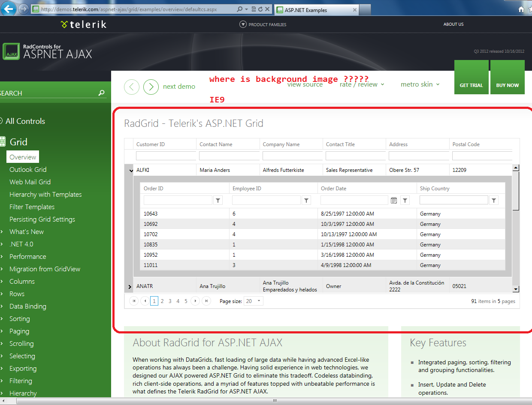Expand the ANATR row detail
Image resolution: width=532 pixels, height=405 pixels.
130,287
